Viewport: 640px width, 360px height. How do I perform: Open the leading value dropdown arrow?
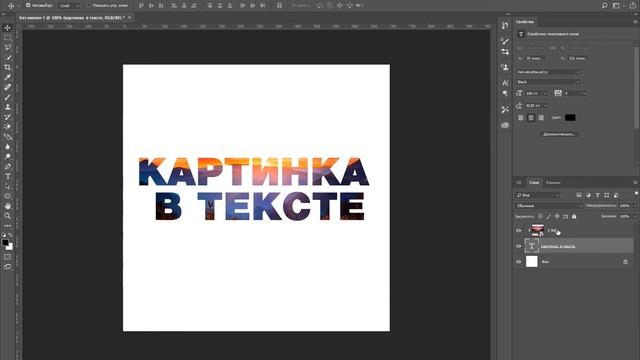point(545,106)
